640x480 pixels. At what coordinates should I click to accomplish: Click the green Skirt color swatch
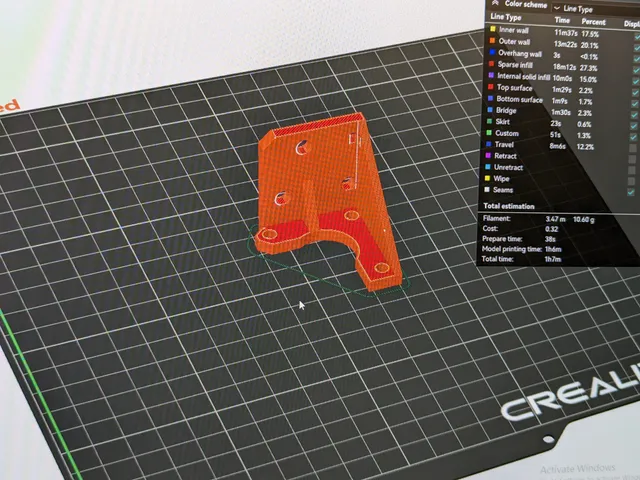click(x=489, y=121)
